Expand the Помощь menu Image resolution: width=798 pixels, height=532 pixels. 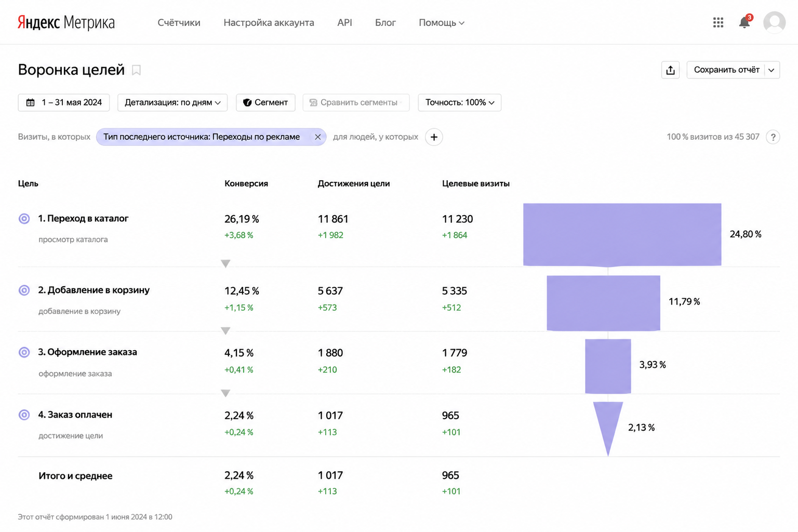coord(442,23)
